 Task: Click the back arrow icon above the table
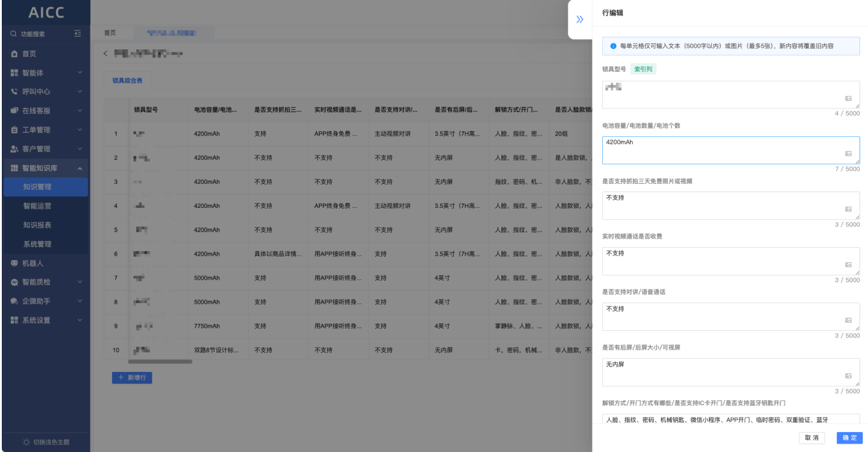(x=105, y=54)
